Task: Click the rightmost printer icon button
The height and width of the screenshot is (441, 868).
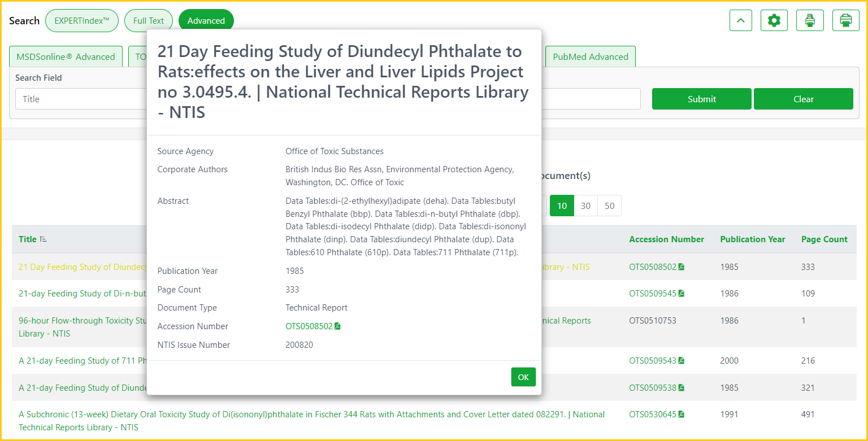Action: point(845,21)
